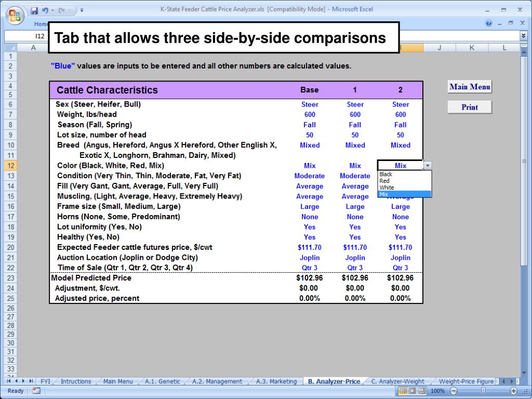Click the Home ribbon tab

coord(41,24)
